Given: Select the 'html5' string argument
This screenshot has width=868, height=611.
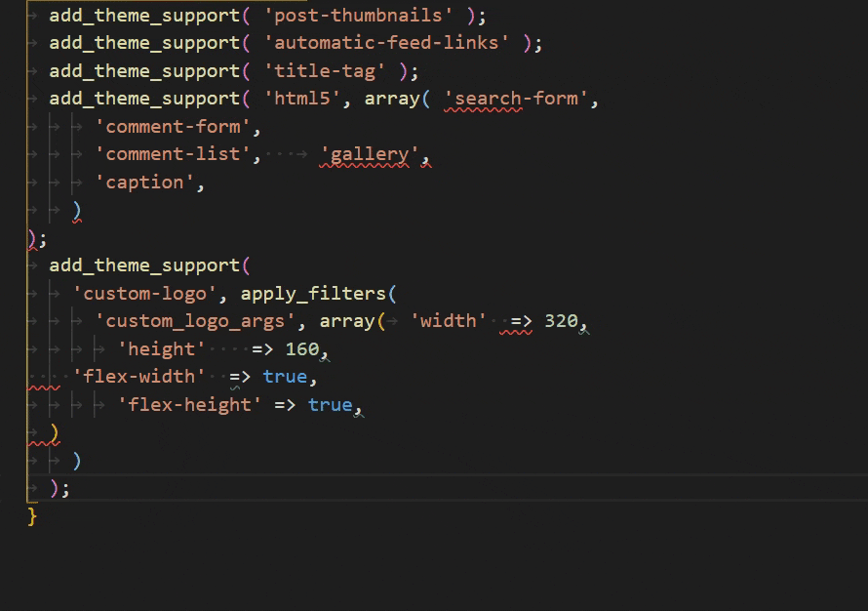Looking at the screenshot, I should pos(302,99).
